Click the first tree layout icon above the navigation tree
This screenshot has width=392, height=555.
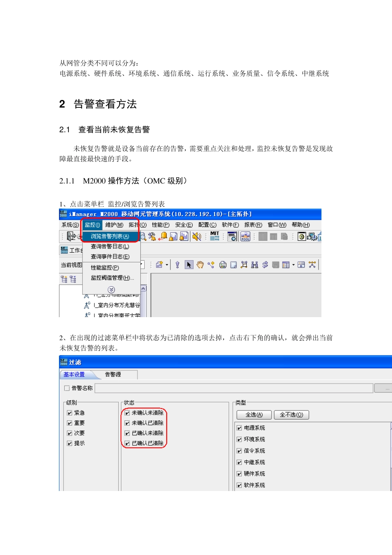click(x=64, y=279)
